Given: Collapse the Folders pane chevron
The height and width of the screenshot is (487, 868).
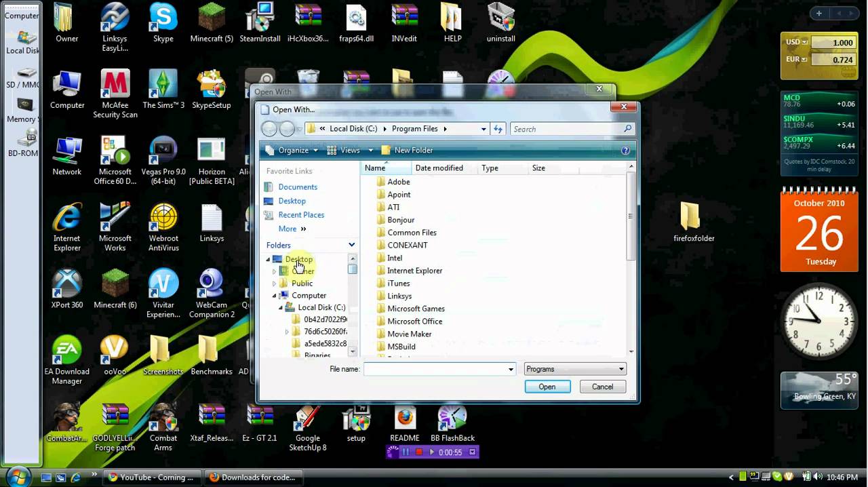Looking at the screenshot, I should [351, 245].
